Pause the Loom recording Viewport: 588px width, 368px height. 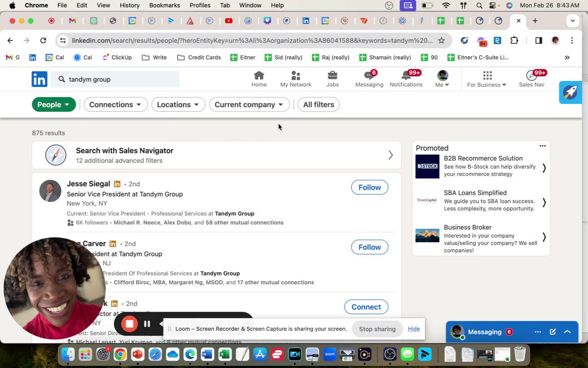[147, 324]
